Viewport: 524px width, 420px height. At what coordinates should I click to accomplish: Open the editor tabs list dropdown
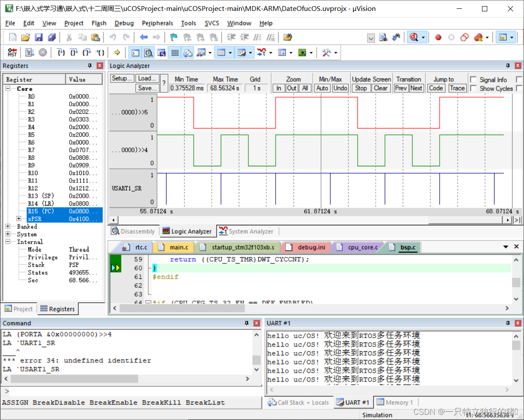(x=506, y=247)
